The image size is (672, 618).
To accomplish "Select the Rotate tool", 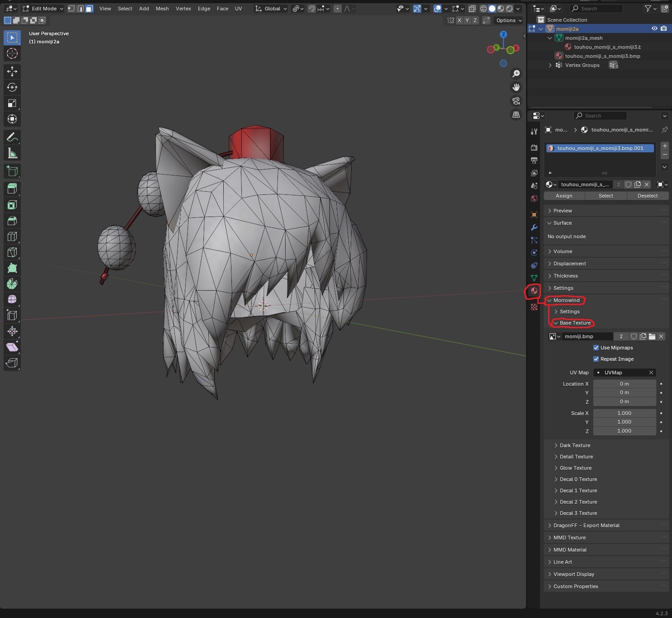I will click(12, 87).
